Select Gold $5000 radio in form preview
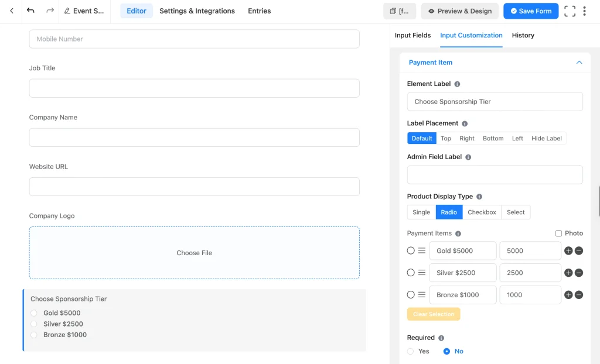The image size is (600, 364). (34, 313)
